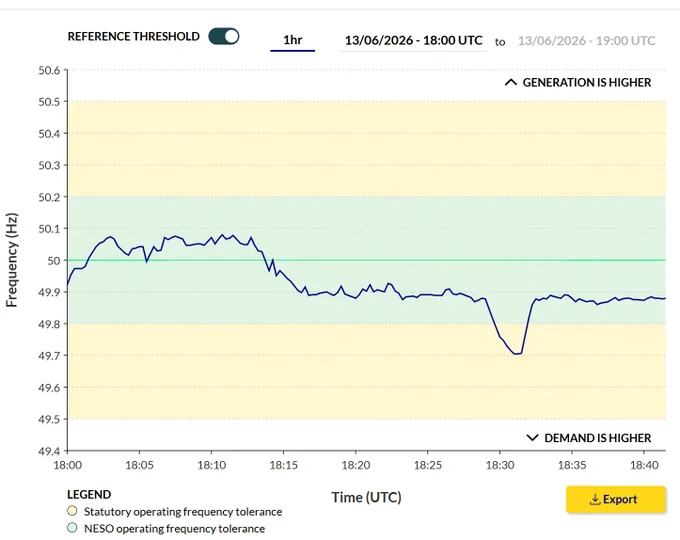Click the 'DEMAND IS HIGHER' label

(598, 438)
